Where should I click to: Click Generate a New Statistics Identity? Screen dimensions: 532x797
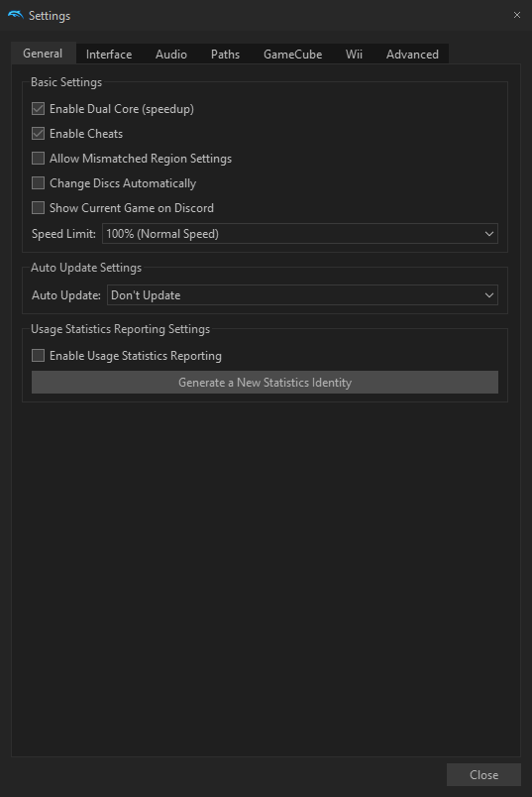[265, 383]
